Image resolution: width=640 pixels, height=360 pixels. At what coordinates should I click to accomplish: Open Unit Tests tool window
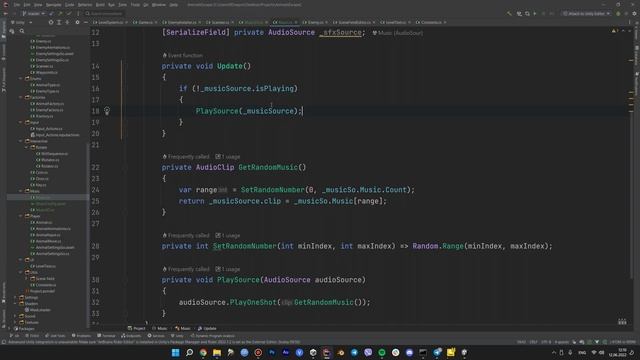(x=55, y=336)
